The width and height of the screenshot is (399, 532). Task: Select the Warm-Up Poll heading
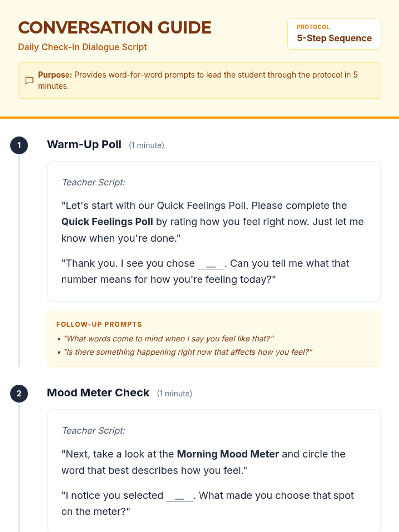pos(84,145)
